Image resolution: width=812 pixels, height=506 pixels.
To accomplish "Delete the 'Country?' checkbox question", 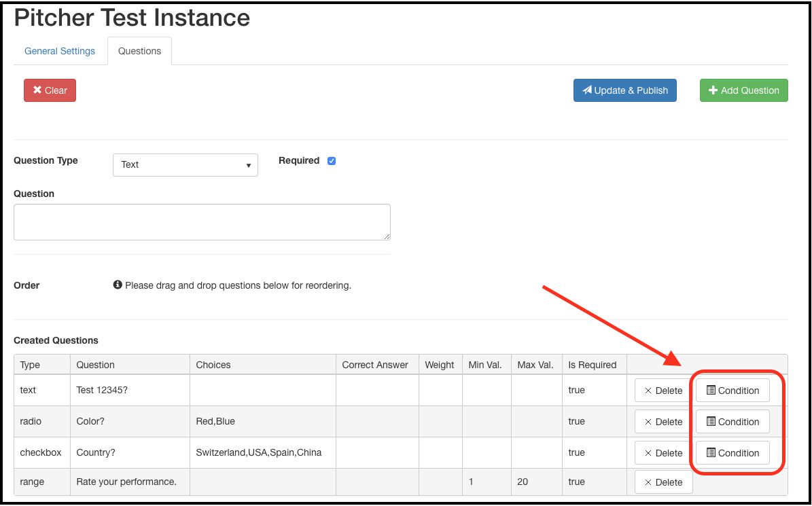I will pyautogui.click(x=663, y=453).
